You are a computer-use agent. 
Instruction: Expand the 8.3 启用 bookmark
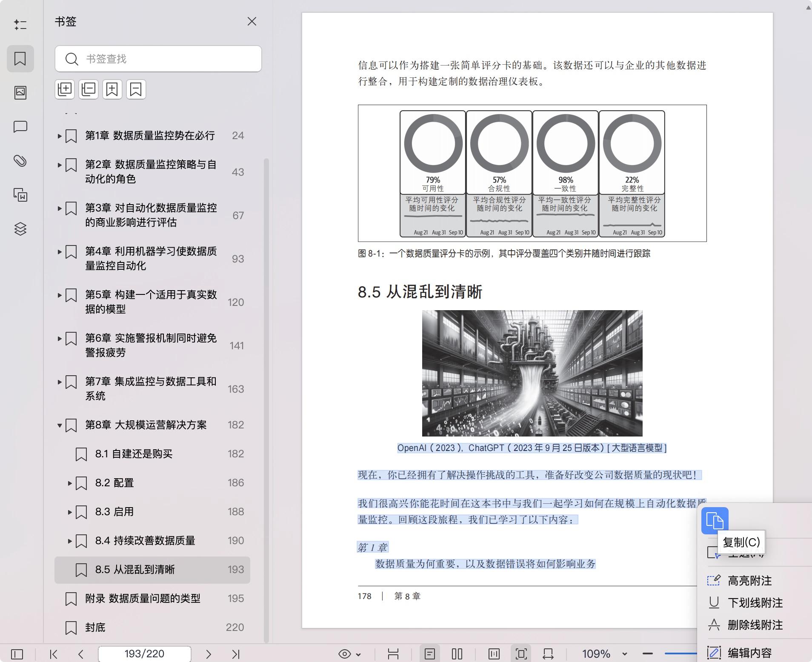(70, 512)
